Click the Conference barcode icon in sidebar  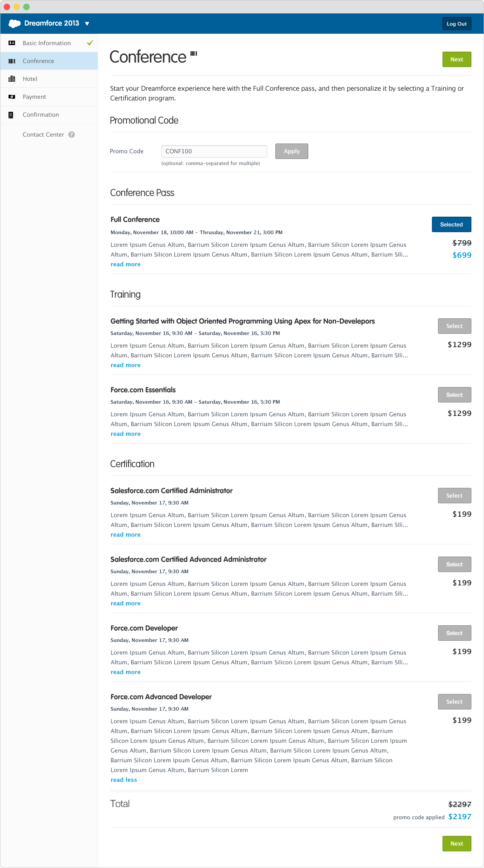12,61
